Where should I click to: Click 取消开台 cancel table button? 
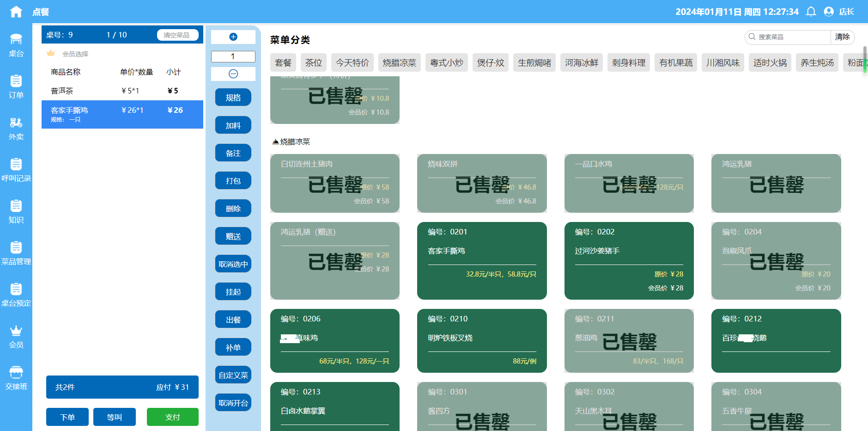[x=233, y=403]
